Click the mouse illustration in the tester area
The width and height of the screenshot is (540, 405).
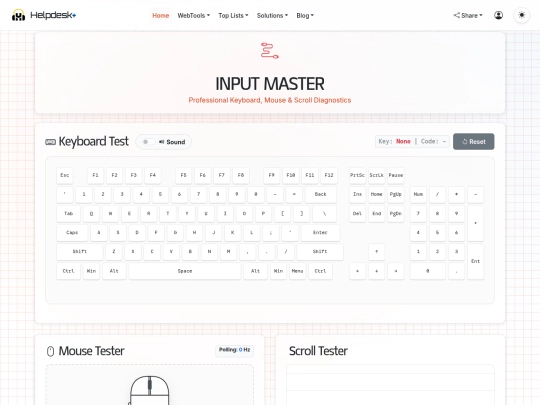coord(149,390)
